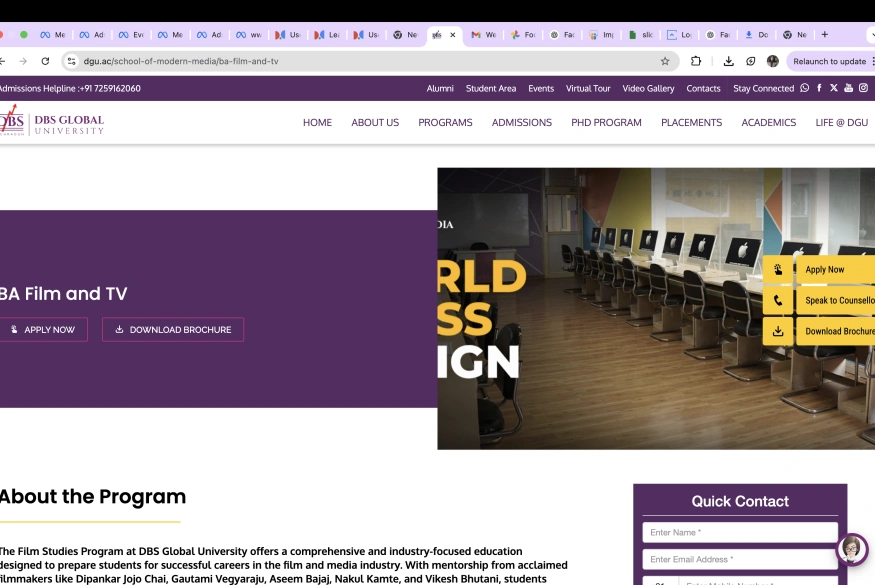Open the browser Downloads arrow icon

point(728,61)
